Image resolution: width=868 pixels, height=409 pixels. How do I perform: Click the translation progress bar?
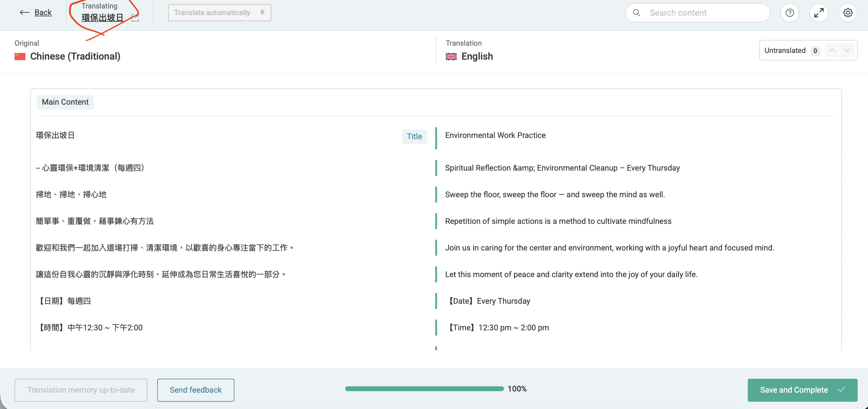pyautogui.click(x=424, y=389)
